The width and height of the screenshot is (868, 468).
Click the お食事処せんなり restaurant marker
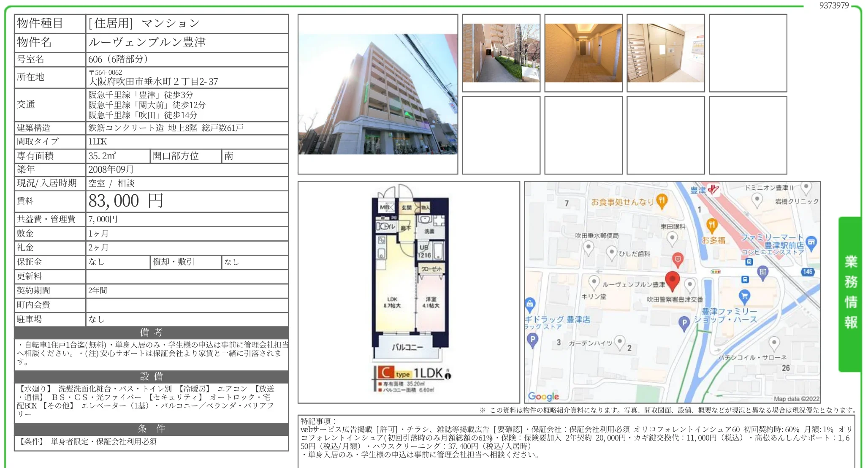click(662, 201)
